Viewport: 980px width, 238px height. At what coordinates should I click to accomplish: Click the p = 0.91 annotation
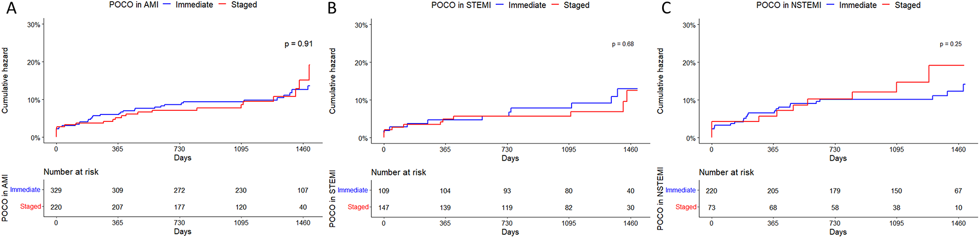click(x=299, y=44)
